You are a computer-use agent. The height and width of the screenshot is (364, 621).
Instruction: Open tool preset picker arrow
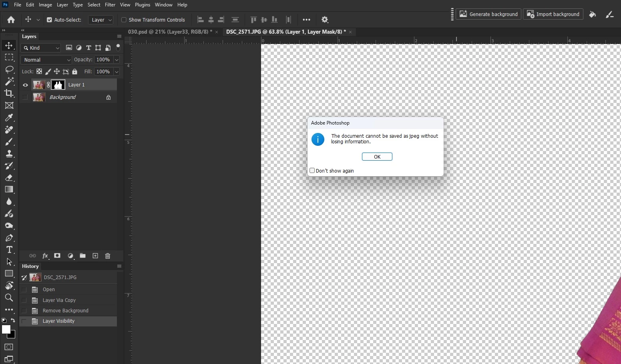coord(38,20)
